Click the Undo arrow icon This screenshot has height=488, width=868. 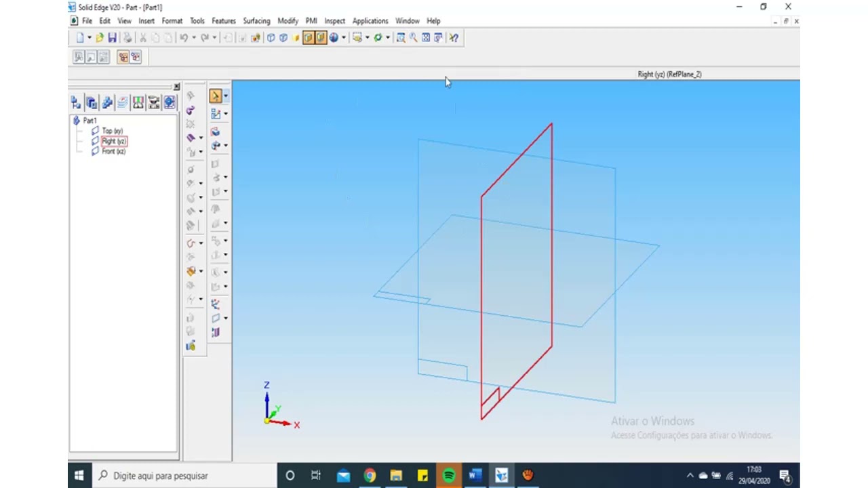coord(184,38)
